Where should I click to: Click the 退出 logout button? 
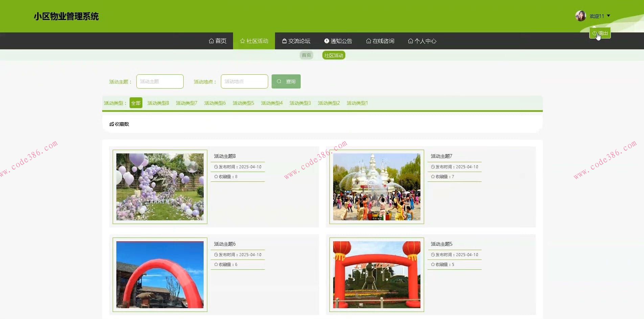(x=600, y=33)
